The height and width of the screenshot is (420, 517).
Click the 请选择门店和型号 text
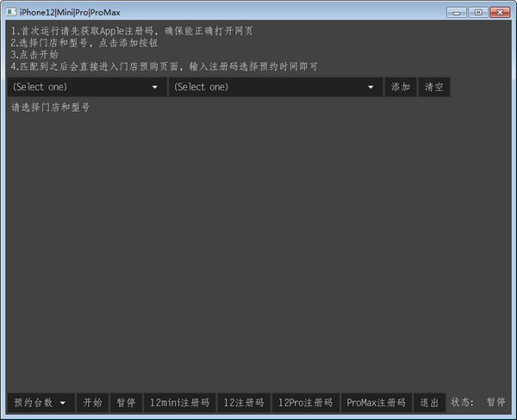(50, 107)
